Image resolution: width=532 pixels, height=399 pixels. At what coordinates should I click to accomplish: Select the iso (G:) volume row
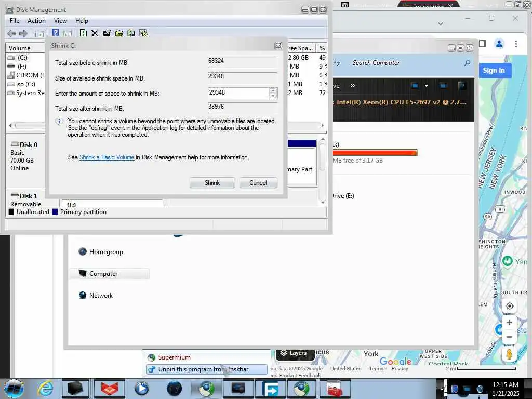tap(25, 84)
